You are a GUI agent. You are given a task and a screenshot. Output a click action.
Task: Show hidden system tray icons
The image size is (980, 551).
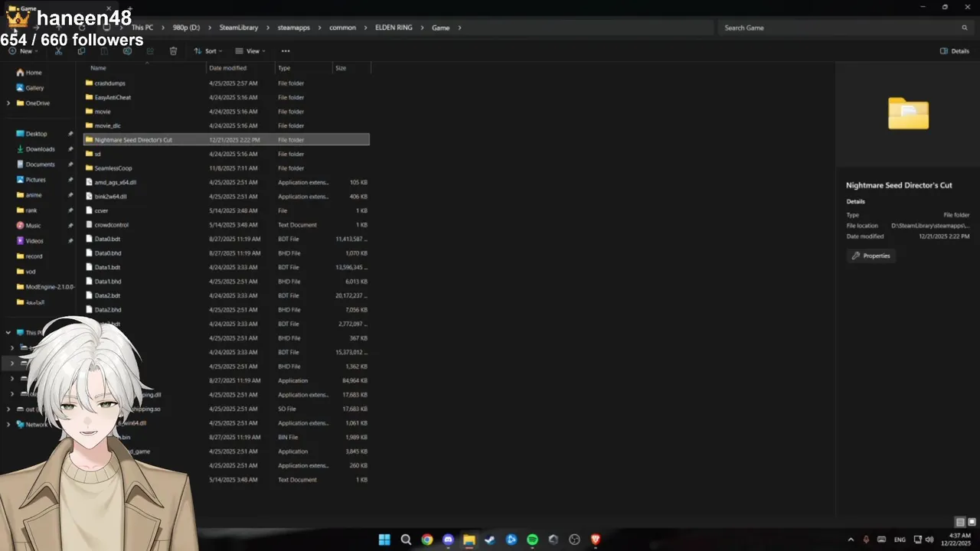851,540
